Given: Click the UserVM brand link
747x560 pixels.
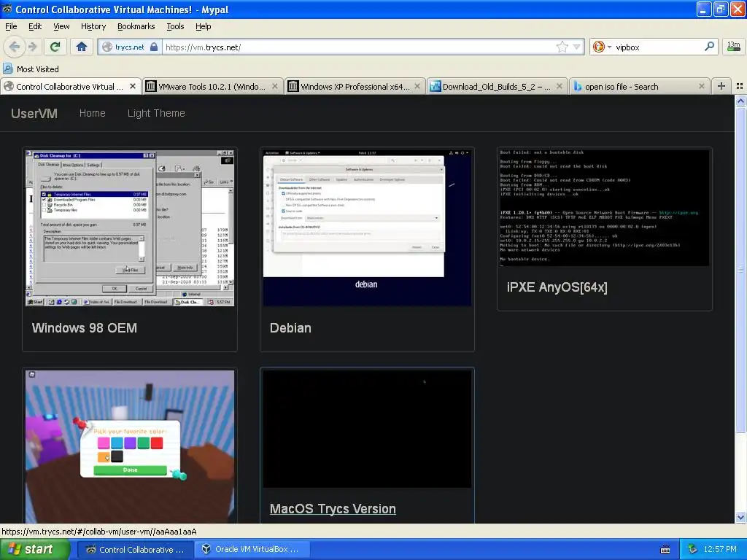Looking at the screenshot, I should coord(34,113).
